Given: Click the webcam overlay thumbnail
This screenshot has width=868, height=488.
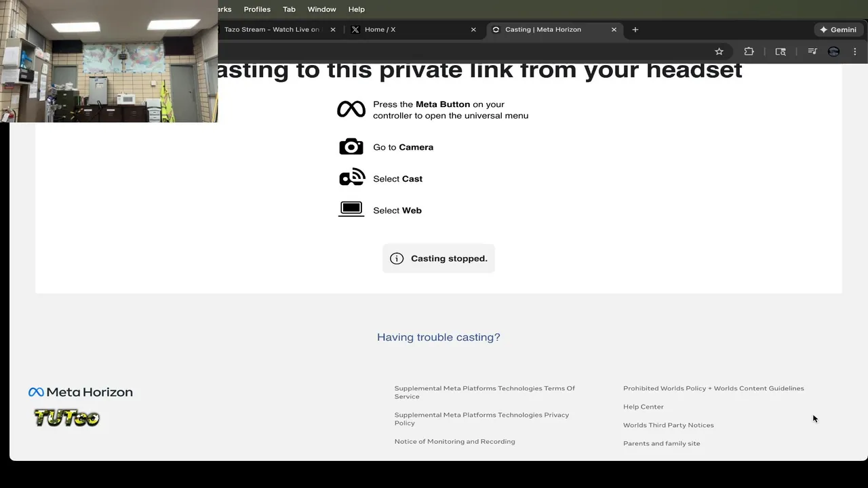Looking at the screenshot, I should tap(108, 61).
